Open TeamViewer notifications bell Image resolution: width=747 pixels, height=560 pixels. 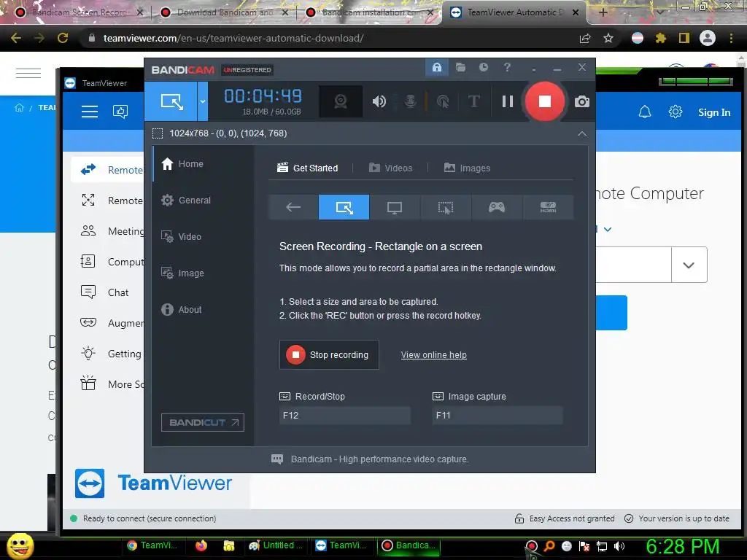(x=645, y=112)
